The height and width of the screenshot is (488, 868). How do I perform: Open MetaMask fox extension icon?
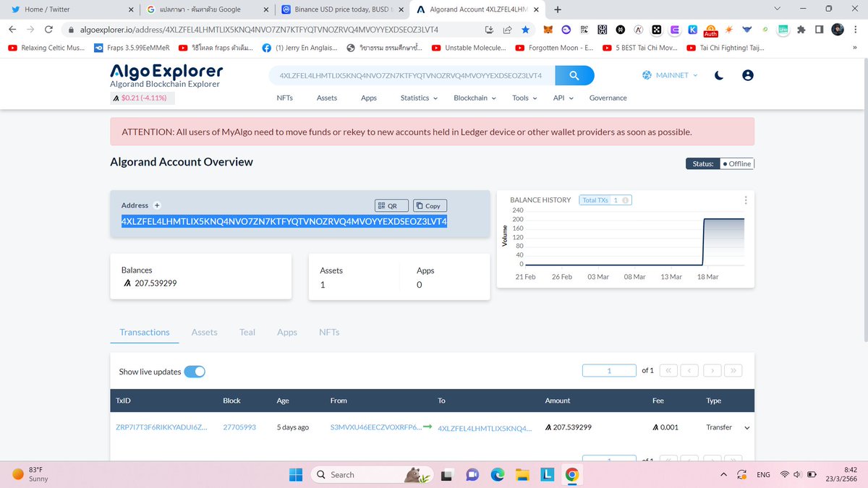click(548, 30)
